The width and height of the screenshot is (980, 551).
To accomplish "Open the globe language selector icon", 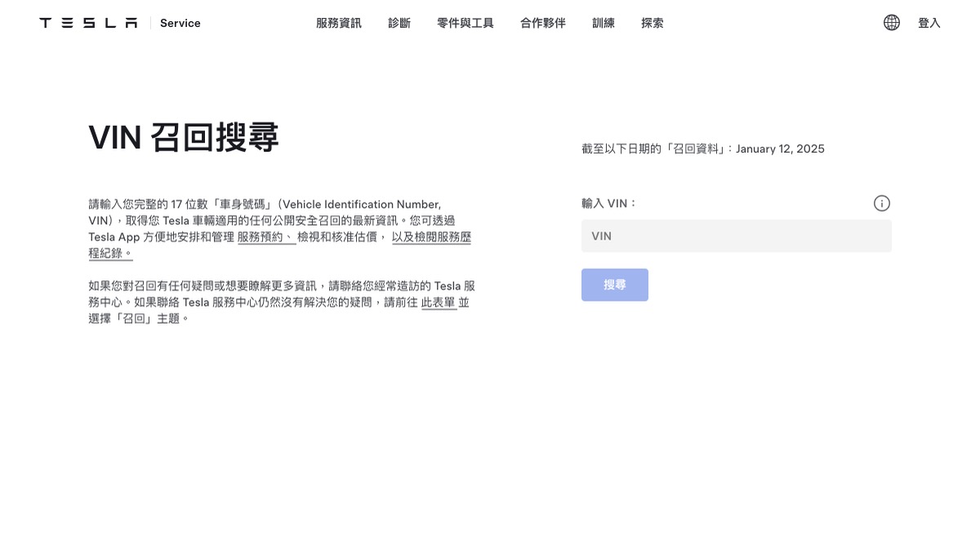I will tap(892, 23).
